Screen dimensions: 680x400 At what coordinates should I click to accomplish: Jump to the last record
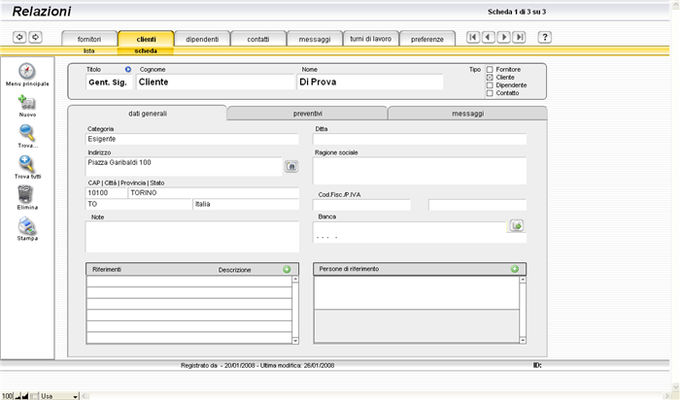click(519, 37)
